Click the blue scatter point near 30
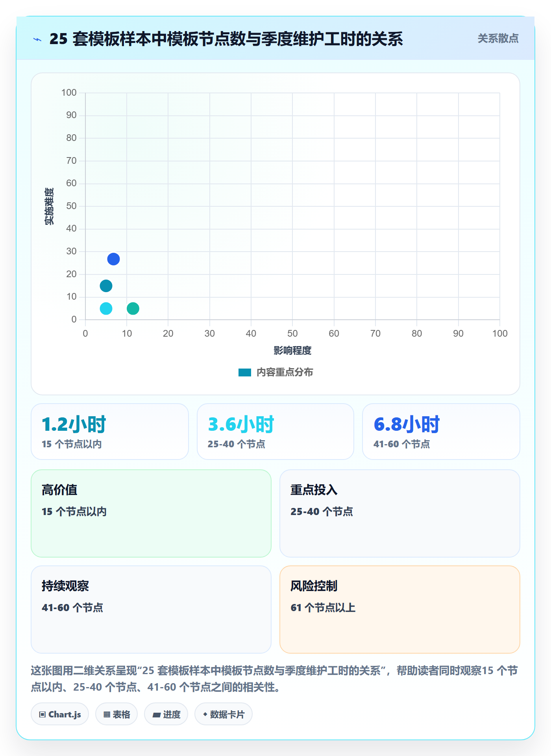The height and width of the screenshot is (756, 551). [113, 259]
